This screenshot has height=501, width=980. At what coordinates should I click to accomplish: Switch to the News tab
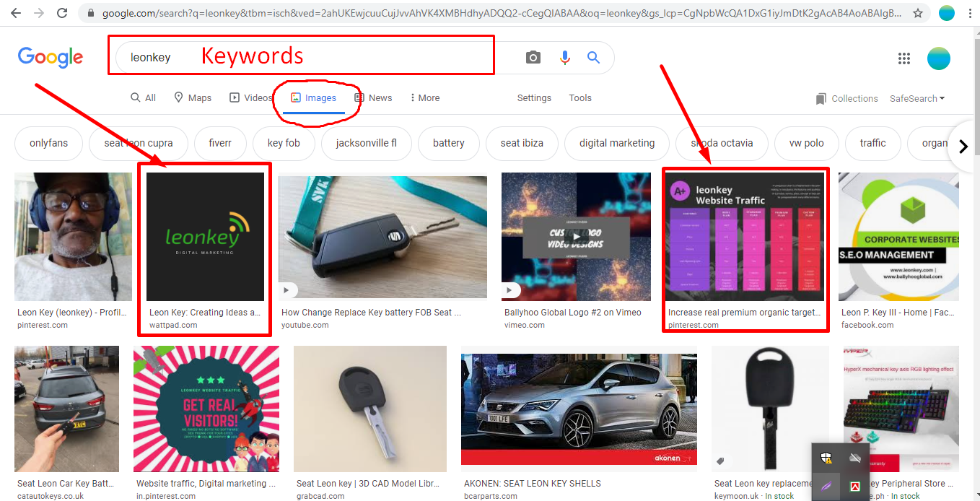click(373, 98)
